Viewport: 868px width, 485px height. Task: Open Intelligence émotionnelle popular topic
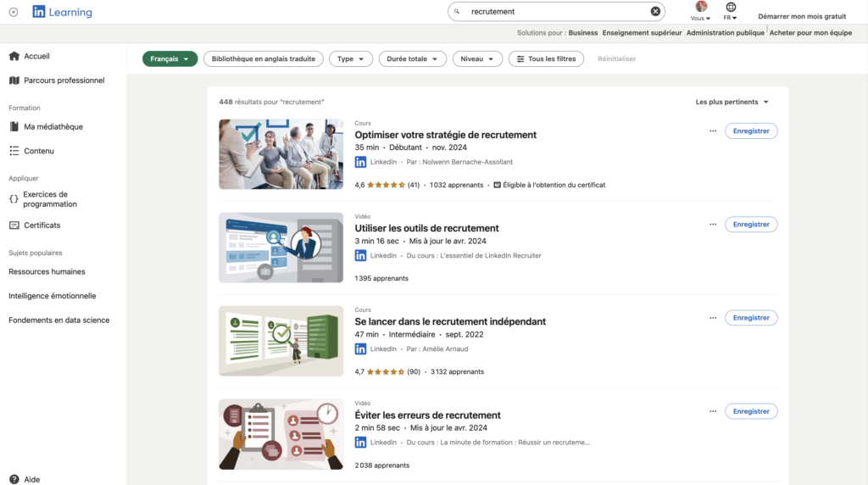coord(52,296)
